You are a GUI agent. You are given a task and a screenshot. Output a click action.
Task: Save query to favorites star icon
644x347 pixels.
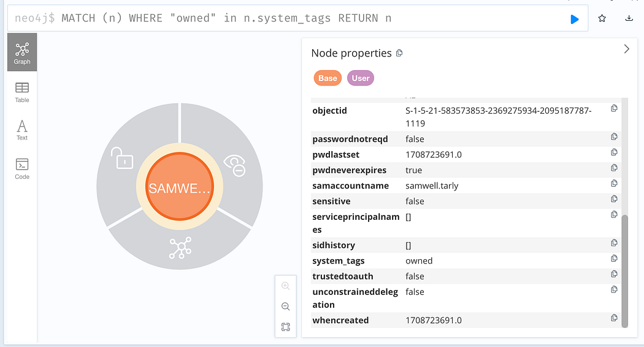pos(602,18)
